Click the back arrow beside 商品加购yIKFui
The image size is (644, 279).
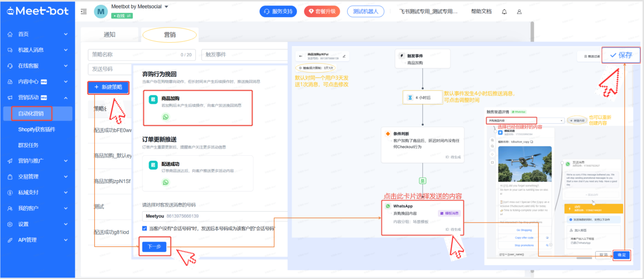coord(301,56)
